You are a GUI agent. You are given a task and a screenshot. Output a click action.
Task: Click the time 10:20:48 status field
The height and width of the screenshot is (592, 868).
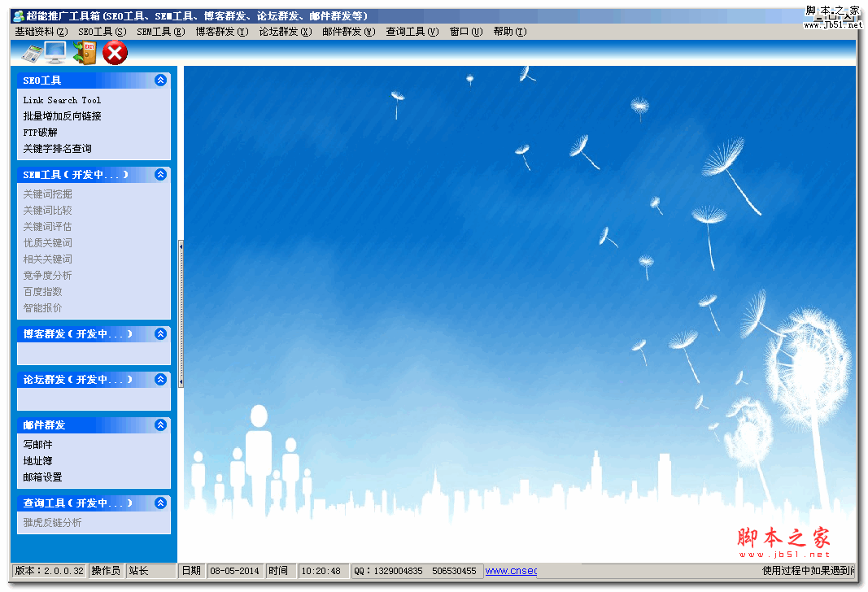point(323,570)
